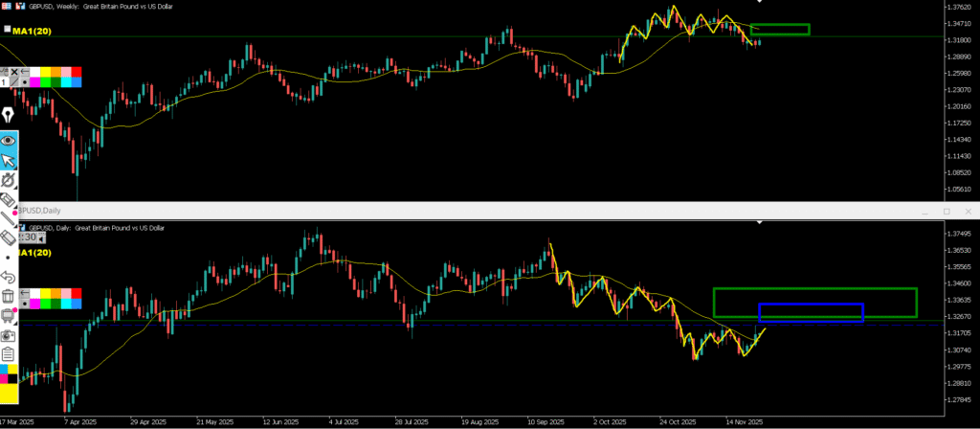The height and width of the screenshot is (429, 980).
Task: Click the camera screenshot icon
Action: 9,336
